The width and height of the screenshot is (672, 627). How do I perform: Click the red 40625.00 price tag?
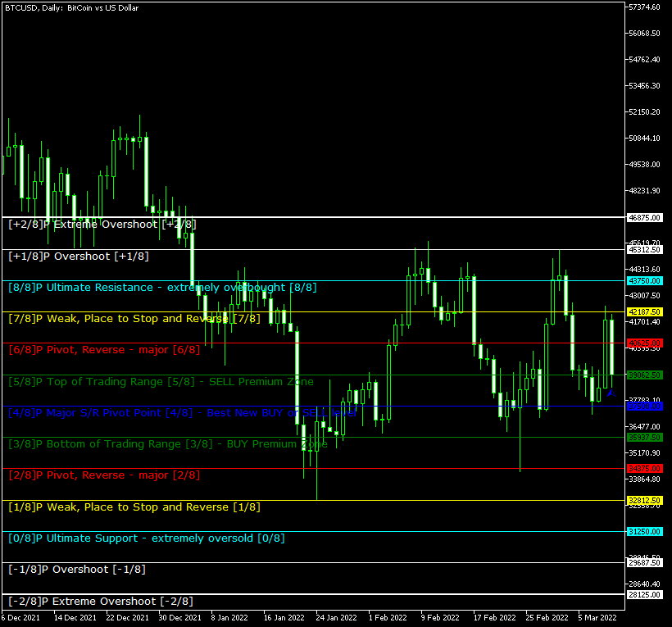[643, 343]
